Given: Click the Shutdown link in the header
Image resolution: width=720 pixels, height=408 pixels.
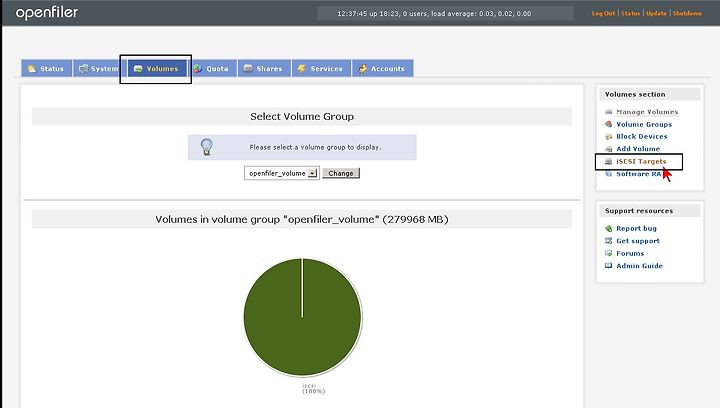Looking at the screenshot, I should click(x=687, y=13).
